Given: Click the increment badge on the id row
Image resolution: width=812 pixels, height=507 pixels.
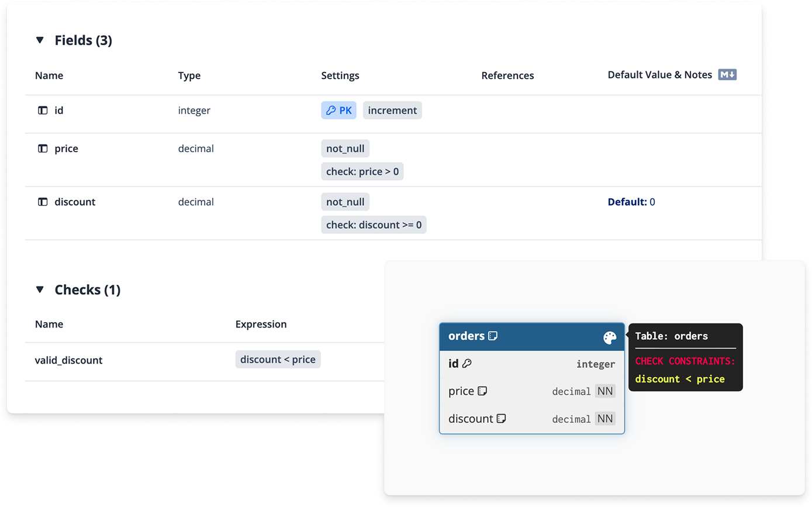Looking at the screenshot, I should pos(392,110).
